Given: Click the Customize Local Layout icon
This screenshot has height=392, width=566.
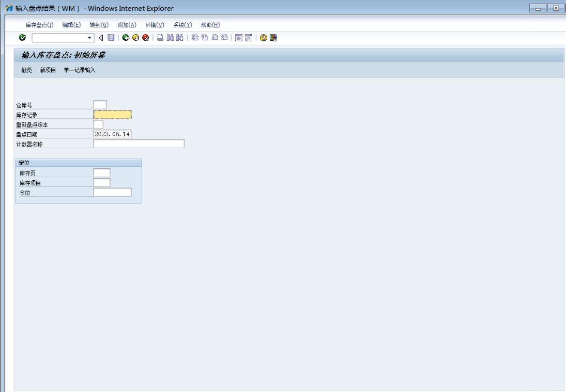Looking at the screenshot, I should click(x=273, y=38).
